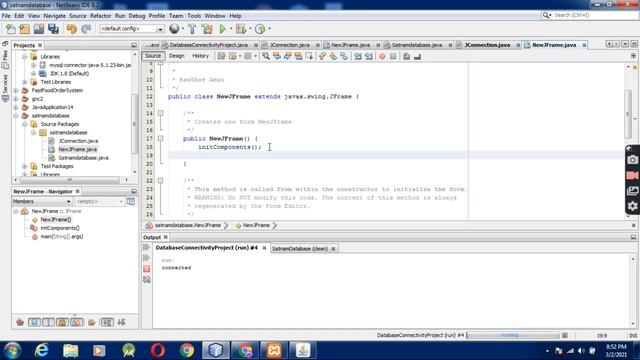Click the Source view button
The width and height of the screenshot is (640, 360).
[x=153, y=56]
